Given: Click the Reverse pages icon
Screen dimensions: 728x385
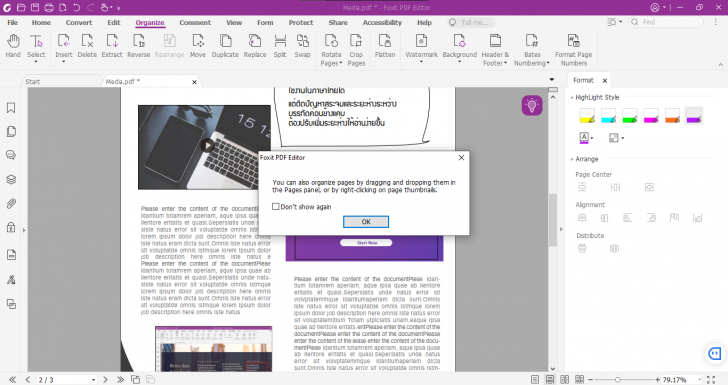Looking at the screenshot, I should (x=139, y=46).
